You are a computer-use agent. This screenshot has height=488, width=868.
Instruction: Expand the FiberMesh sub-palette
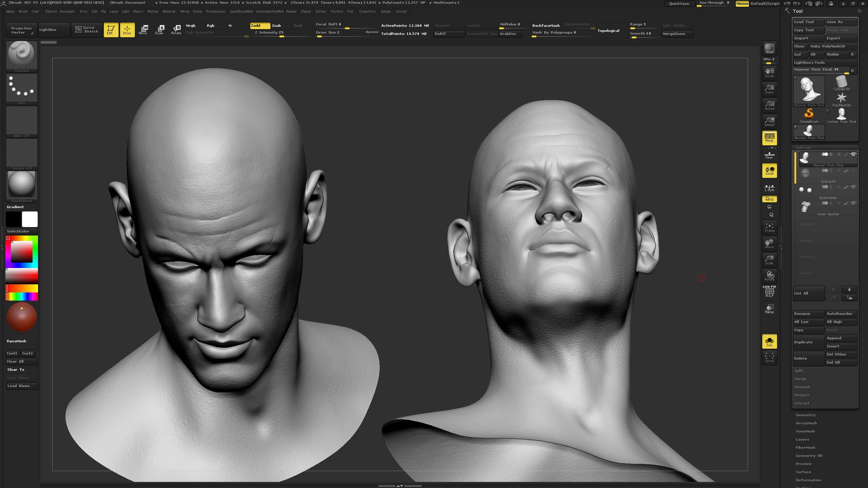pos(806,447)
